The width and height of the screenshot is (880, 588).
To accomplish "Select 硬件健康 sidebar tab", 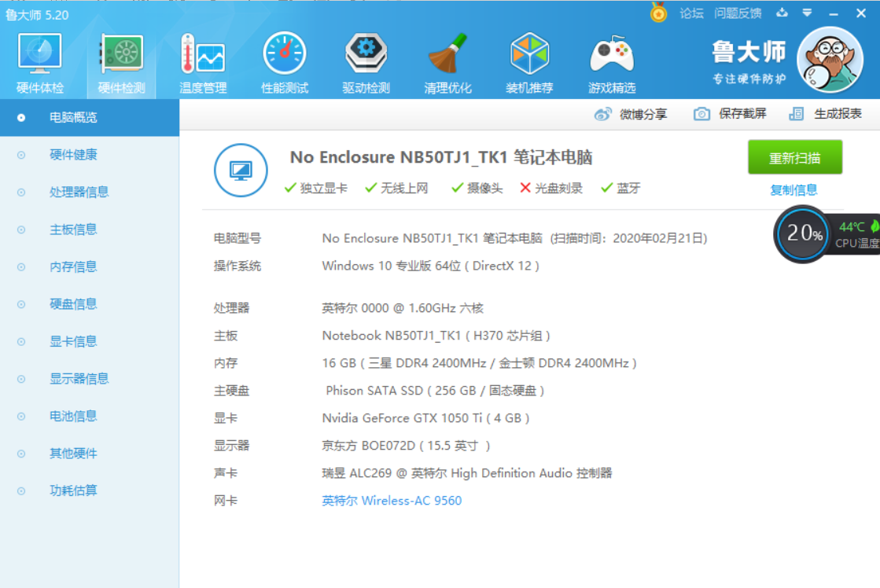I will [90, 155].
